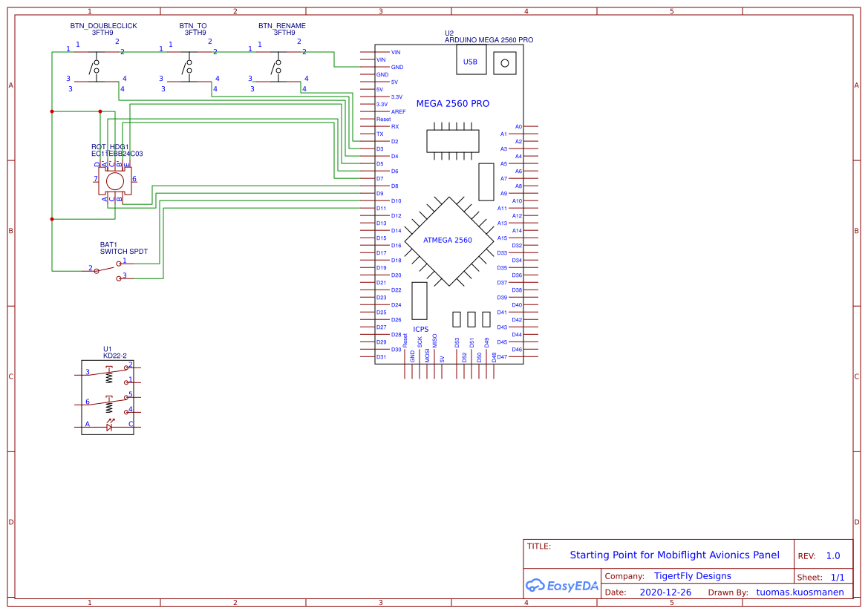The width and height of the screenshot is (868, 614).
Task: Click the A0 pin label
Action: (519, 127)
